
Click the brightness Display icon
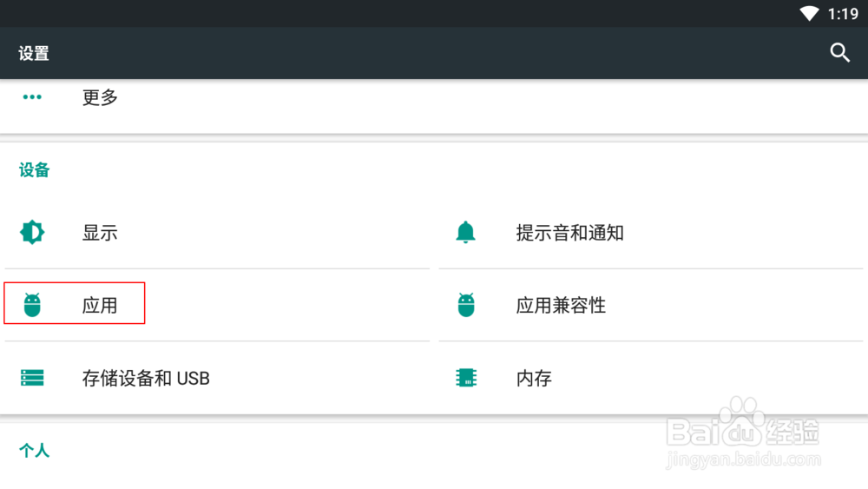(32, 232)
